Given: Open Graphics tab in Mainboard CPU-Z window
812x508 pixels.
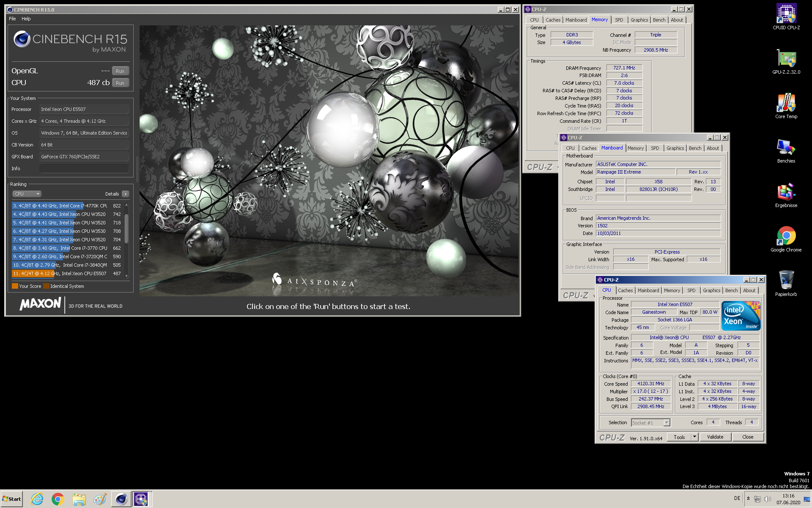Looking at the screenshot, I should (675, 148).
